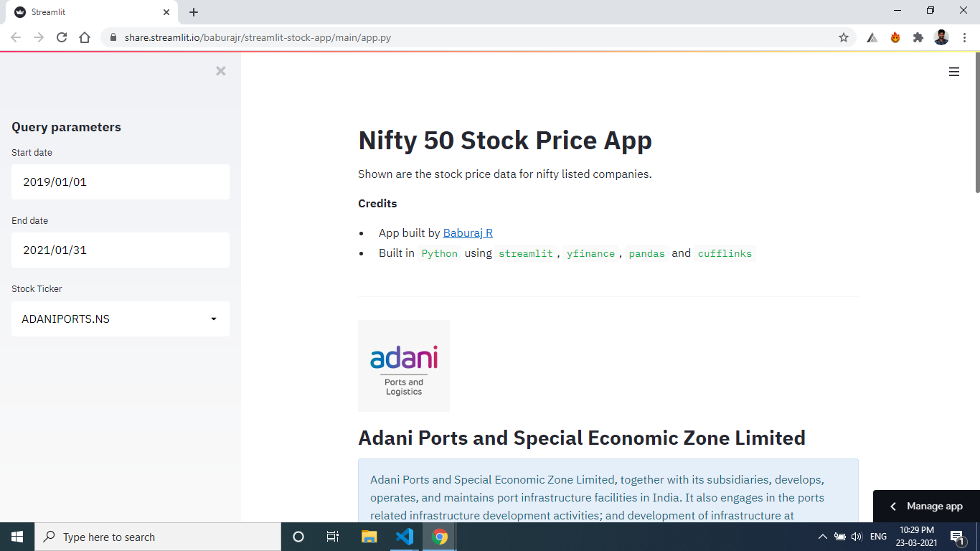Open the browser home page

pyautogui.click(x=85, y=37)
